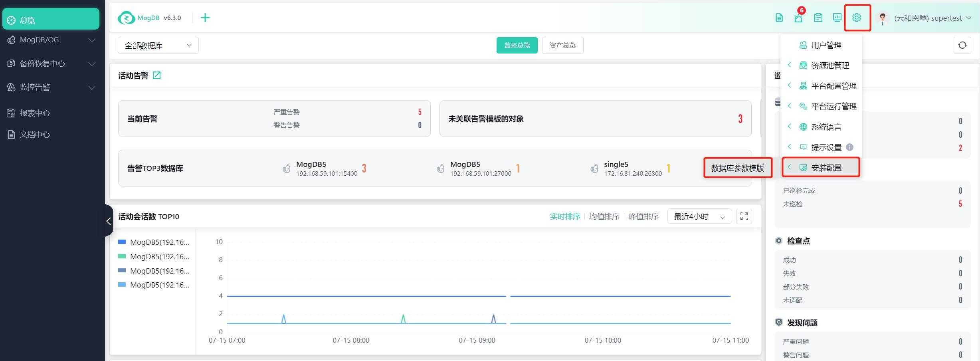Open the 全部数据库 dropdown

158,46
